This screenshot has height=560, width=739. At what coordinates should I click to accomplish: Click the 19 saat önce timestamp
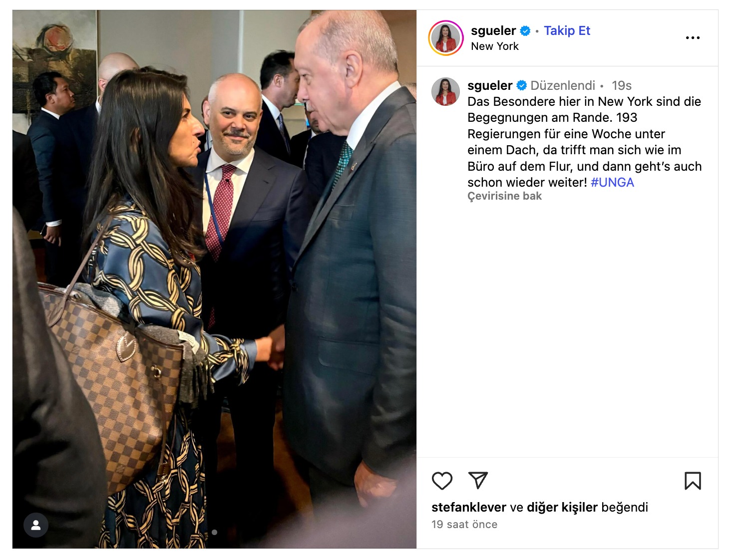[x=464, y=525]
